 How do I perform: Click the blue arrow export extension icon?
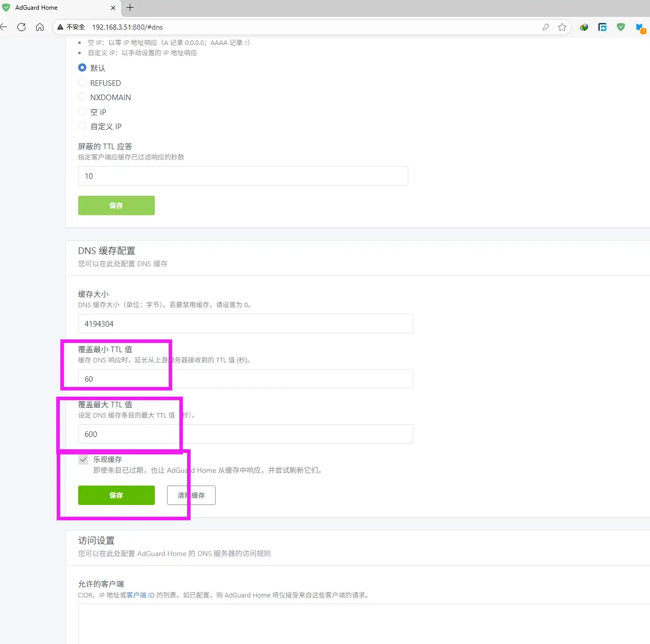click(x=602, y=27)
